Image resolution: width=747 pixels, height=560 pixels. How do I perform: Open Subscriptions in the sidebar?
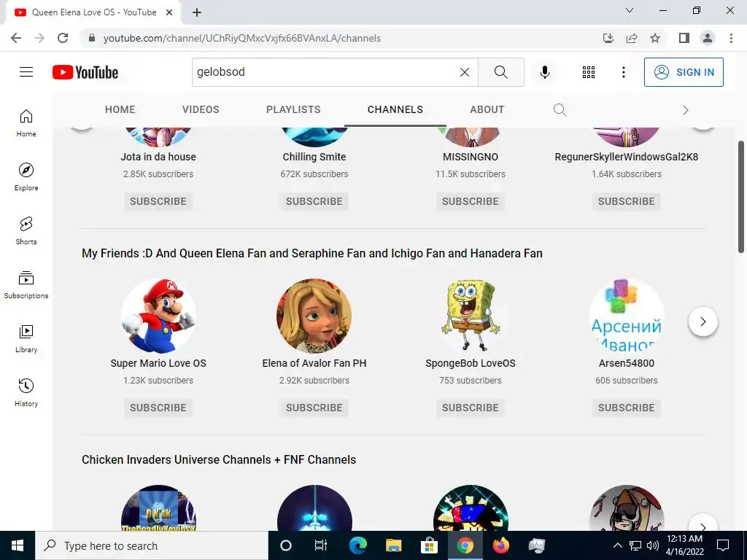click(26, 285)
